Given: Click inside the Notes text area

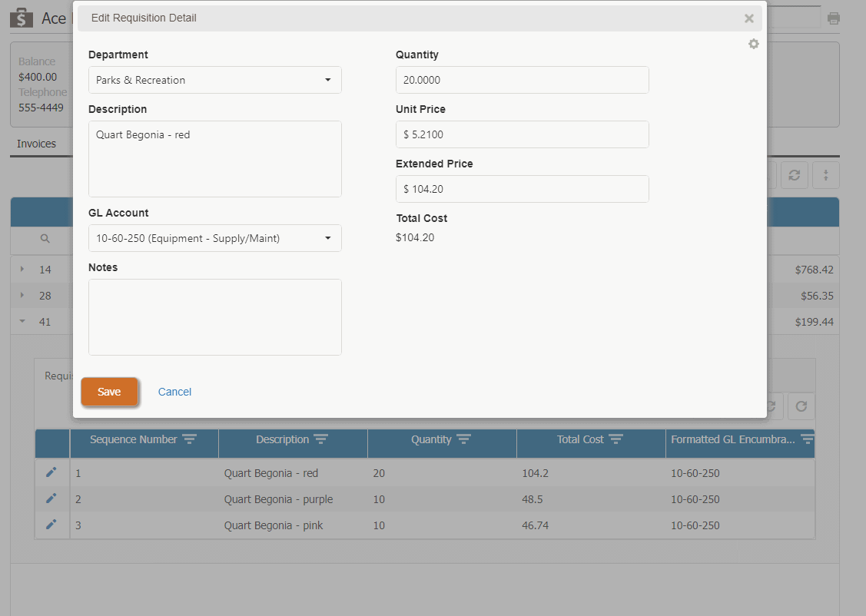Looking at the screenshot, I should click(x=214, y=316).
